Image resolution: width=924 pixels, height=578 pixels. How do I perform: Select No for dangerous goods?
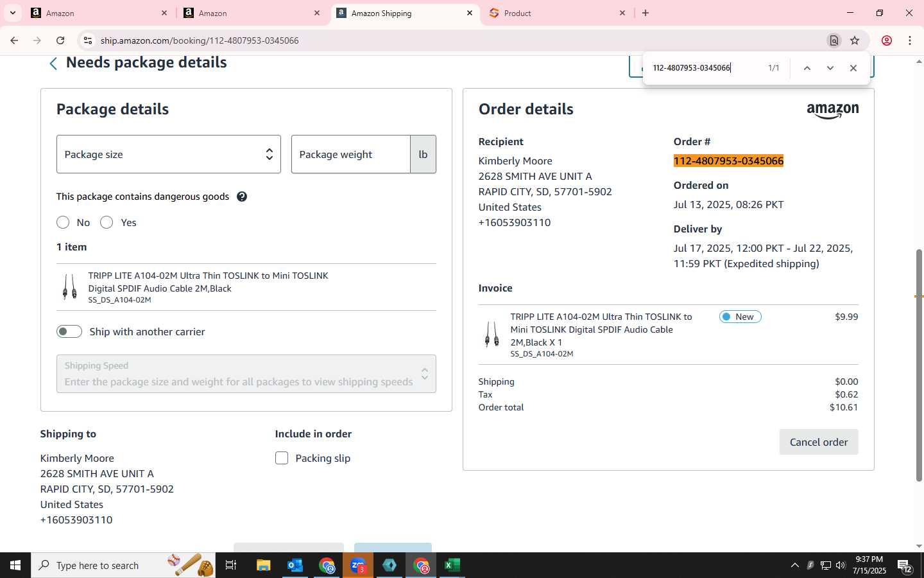coord(63,222)
